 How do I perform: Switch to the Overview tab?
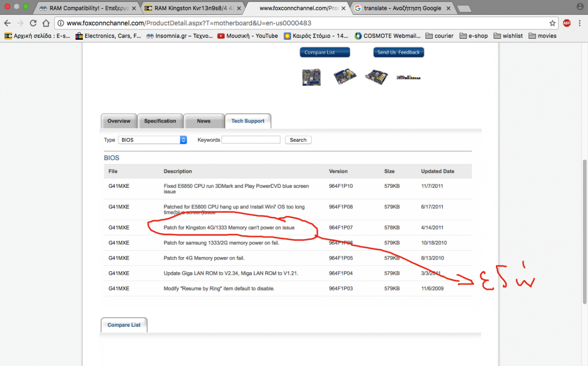coord(119,121)
